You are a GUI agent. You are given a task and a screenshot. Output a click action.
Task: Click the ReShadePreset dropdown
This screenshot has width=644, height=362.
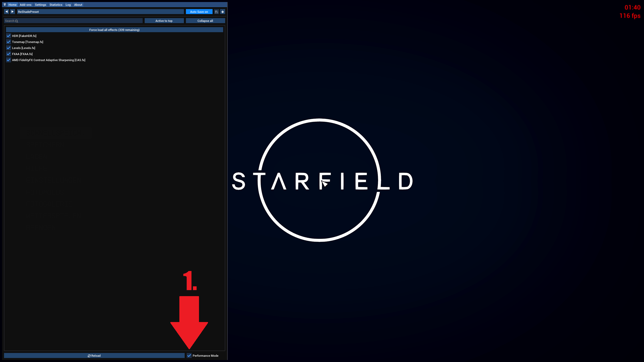pos(100,12)
